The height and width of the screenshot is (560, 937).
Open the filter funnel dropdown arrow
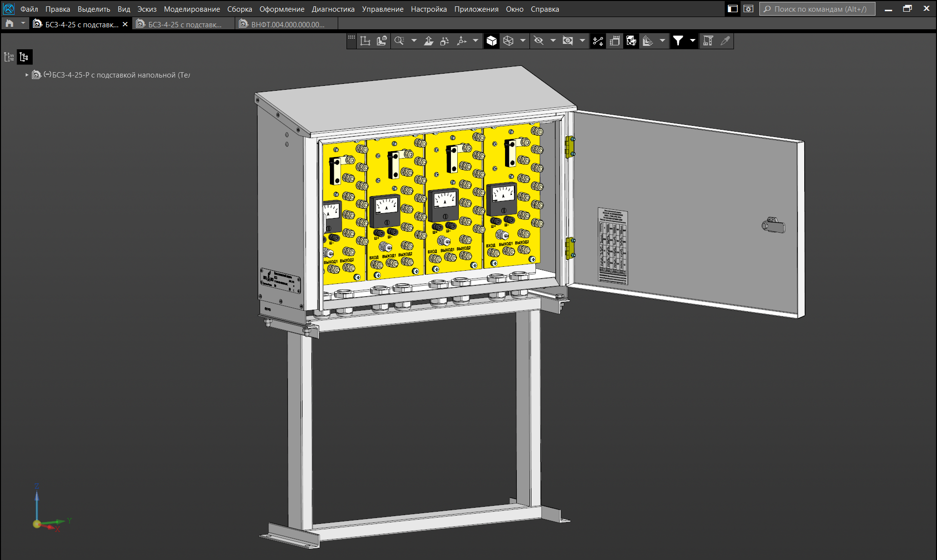693,41
